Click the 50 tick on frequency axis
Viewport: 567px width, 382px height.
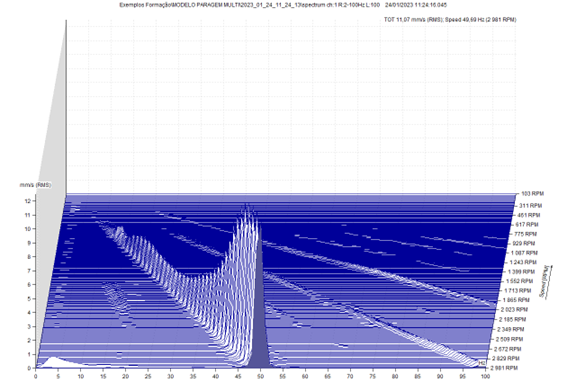tap(260, 377)
